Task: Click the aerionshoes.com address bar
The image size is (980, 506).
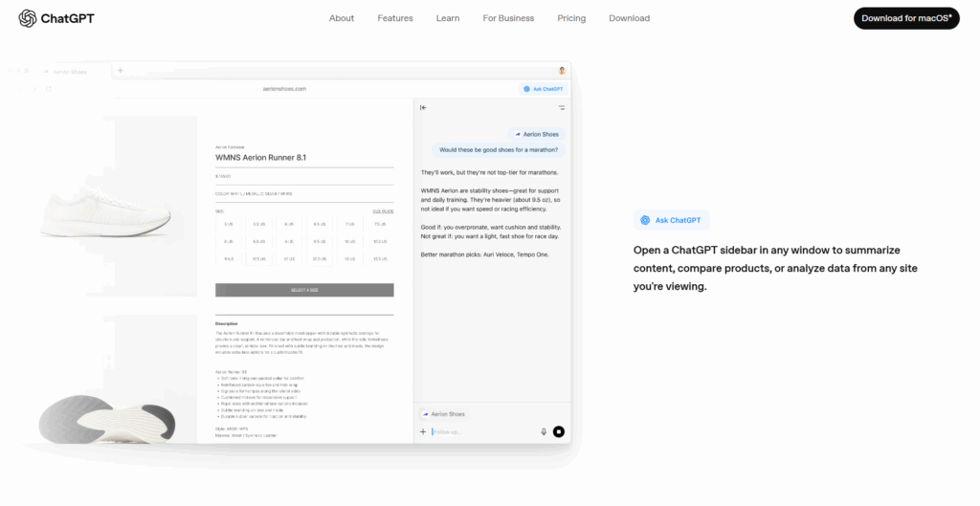Action: point(284,89)
